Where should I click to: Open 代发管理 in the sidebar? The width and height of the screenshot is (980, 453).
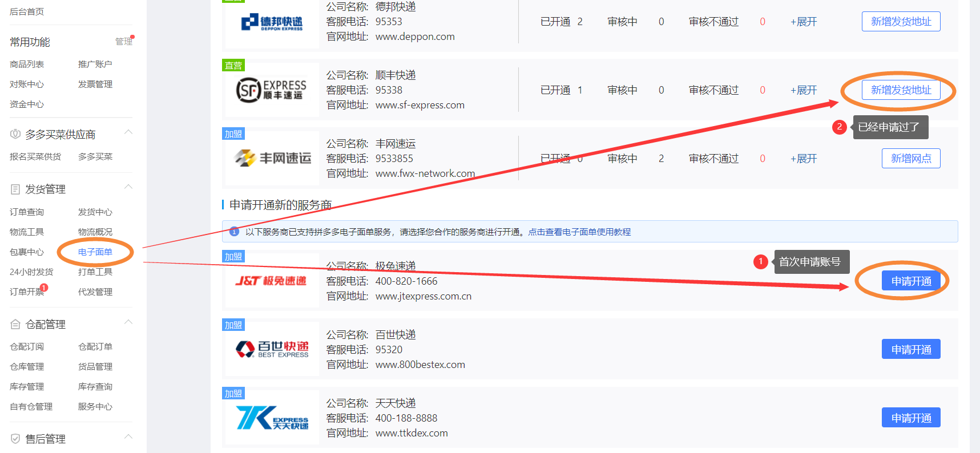(95, 292)
